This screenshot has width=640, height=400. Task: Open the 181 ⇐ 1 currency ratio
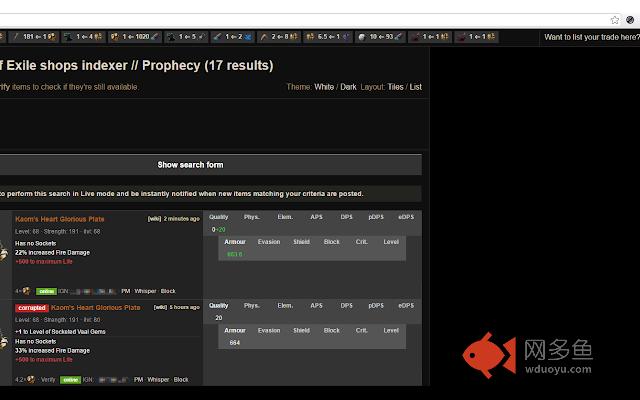click(x=34, y=37)
